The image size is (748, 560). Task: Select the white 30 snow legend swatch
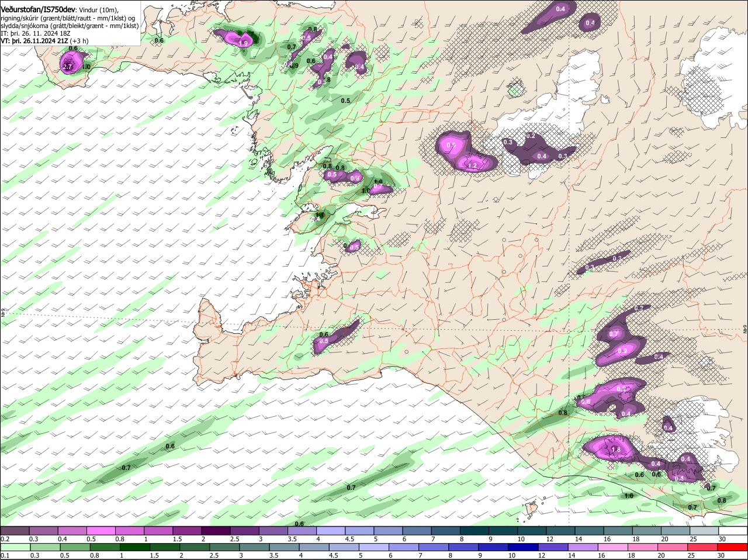733,530
